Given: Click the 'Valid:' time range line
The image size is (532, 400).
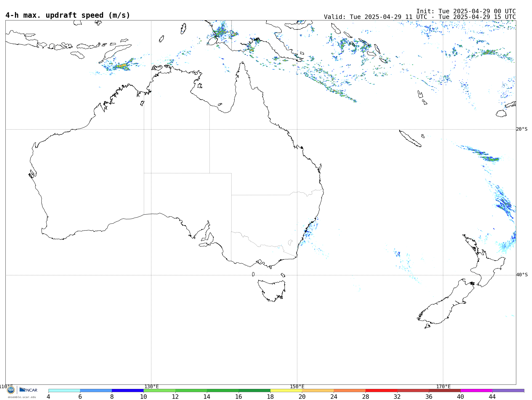Looking at the screenshot, I should pos(420,17).
